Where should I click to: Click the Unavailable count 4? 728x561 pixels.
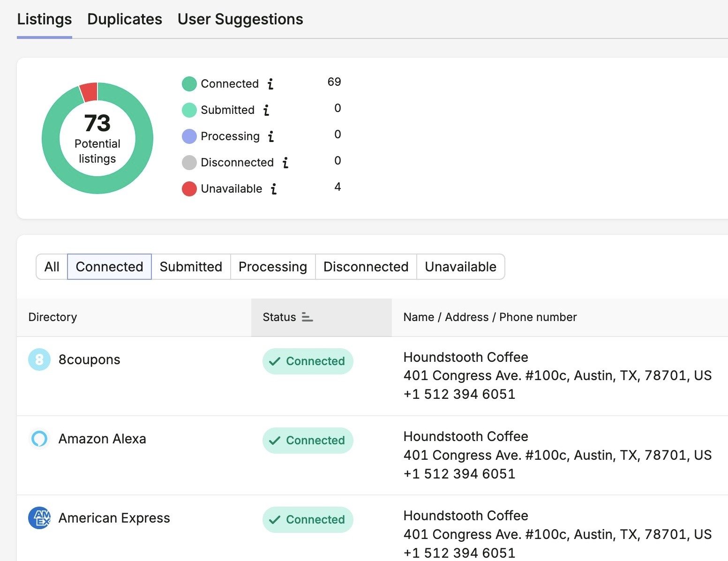338,187
